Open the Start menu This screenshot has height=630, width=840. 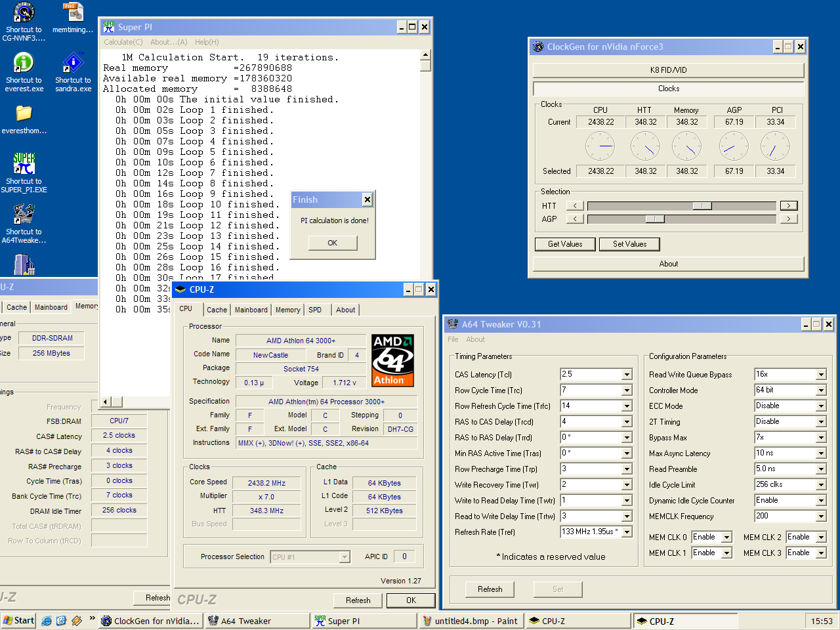(18, 621)
